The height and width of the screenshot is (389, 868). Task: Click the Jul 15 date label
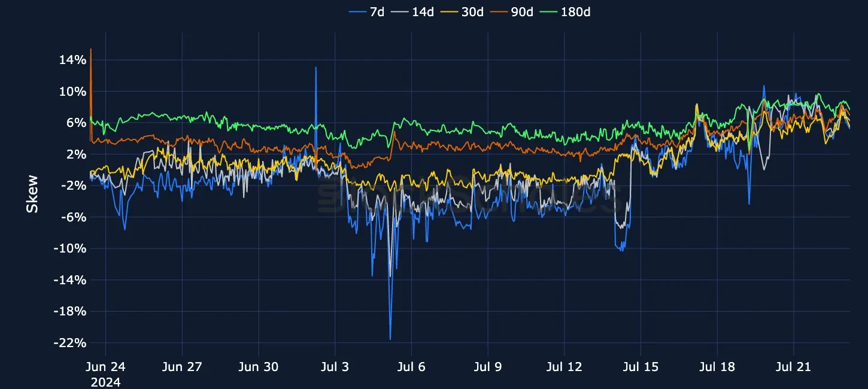pos(641,367)
